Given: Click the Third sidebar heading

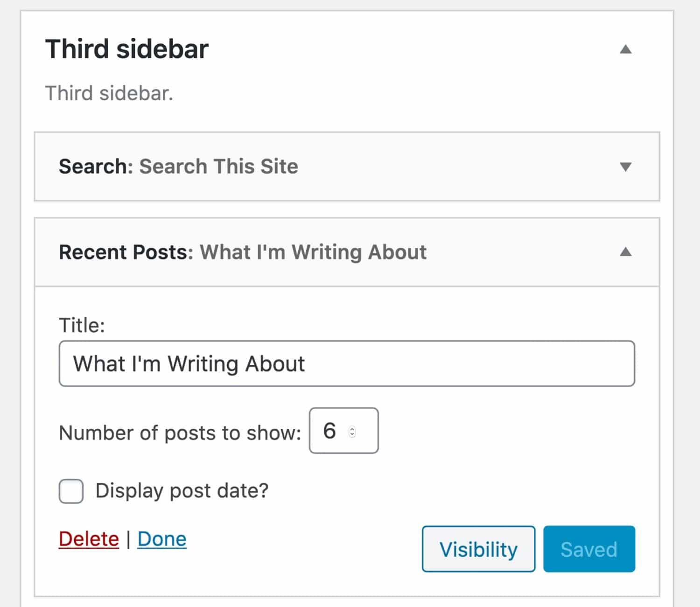Looking at the screenshot, I should tap(127, 48).
